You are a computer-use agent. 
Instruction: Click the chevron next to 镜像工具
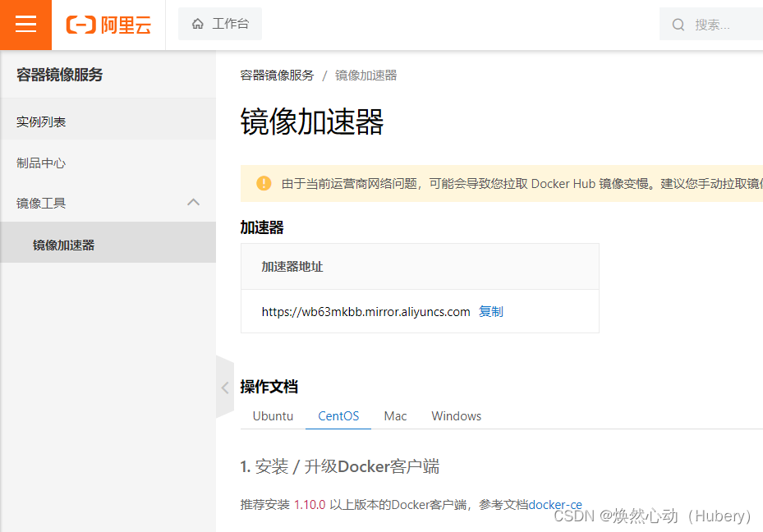coord(193,202)
